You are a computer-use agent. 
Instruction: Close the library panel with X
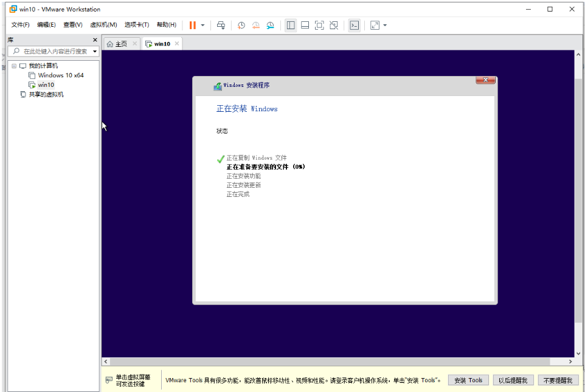(95, 40)
